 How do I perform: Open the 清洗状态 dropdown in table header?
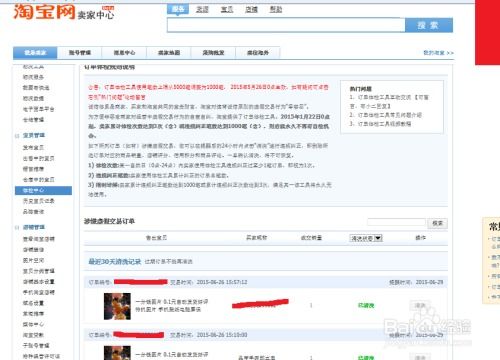(x=366, y=238)
